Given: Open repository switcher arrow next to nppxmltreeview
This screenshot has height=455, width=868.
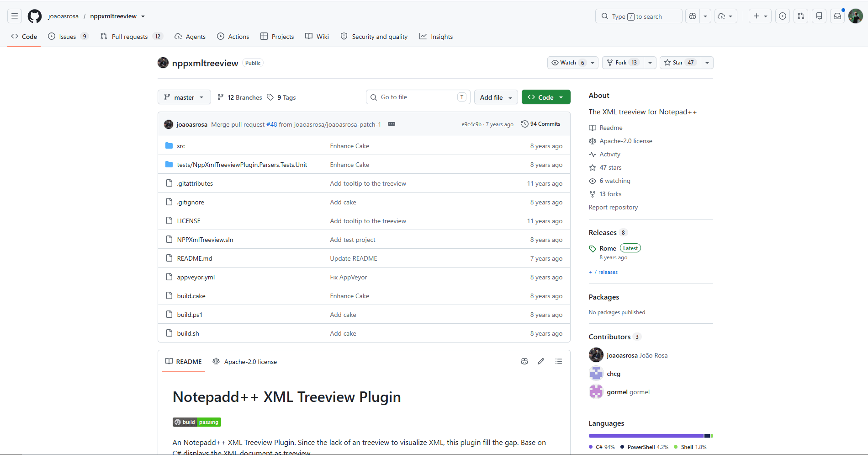Looking at the screenshot, I should coord(143,16).
